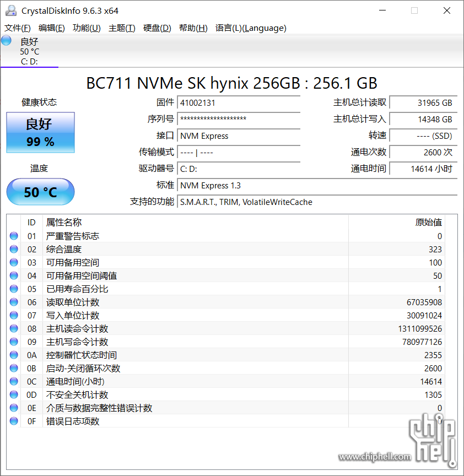
Task: Click the status orb for 01 严重警告标志
Action: tap(14, 236)
